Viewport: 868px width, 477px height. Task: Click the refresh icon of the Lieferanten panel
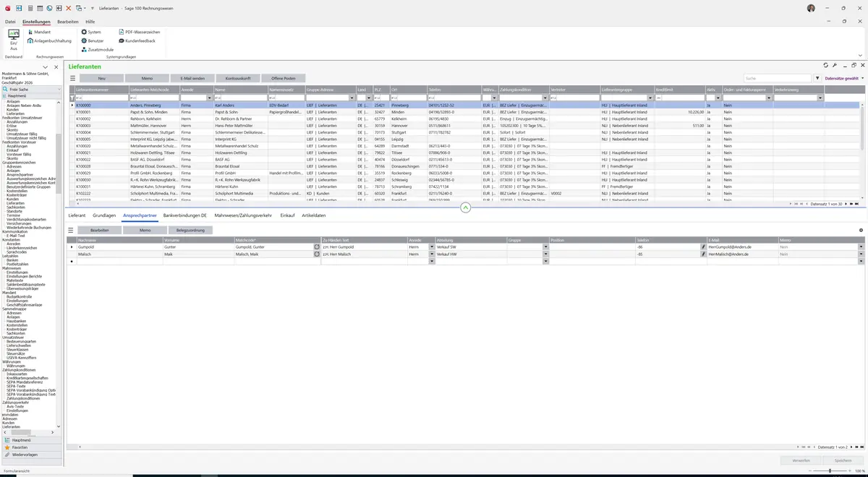click(x=826, y=65)
